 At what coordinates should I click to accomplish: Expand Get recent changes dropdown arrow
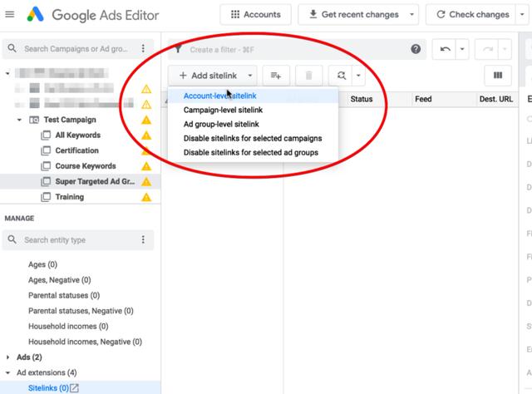(x=411, y=15)
